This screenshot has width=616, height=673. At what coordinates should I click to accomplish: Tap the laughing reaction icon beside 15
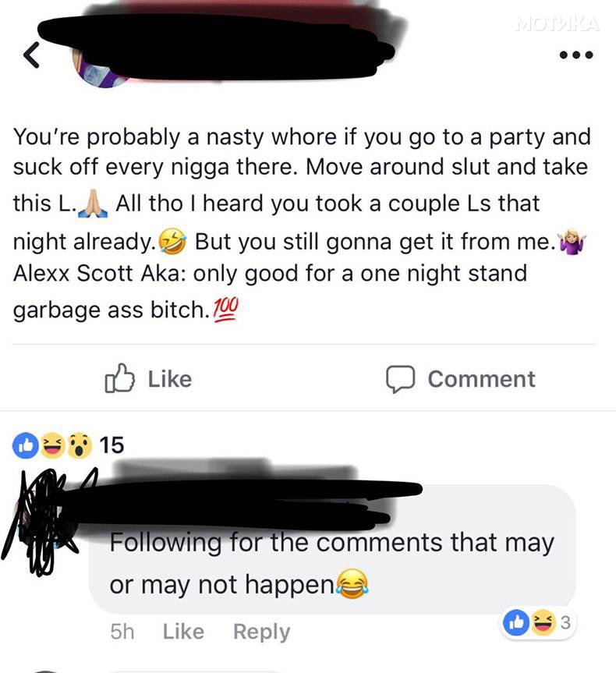tap(53, 445)
